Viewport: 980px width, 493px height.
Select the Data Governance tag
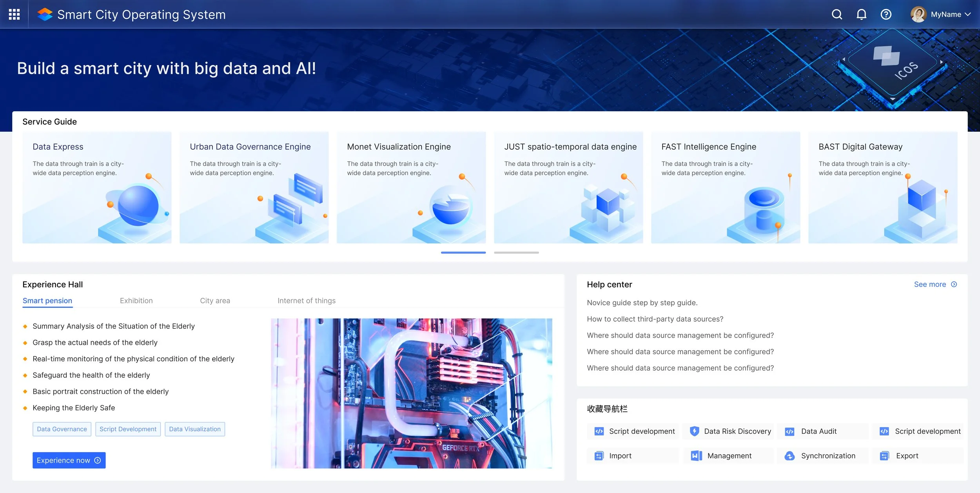click(x=62, y=429)
